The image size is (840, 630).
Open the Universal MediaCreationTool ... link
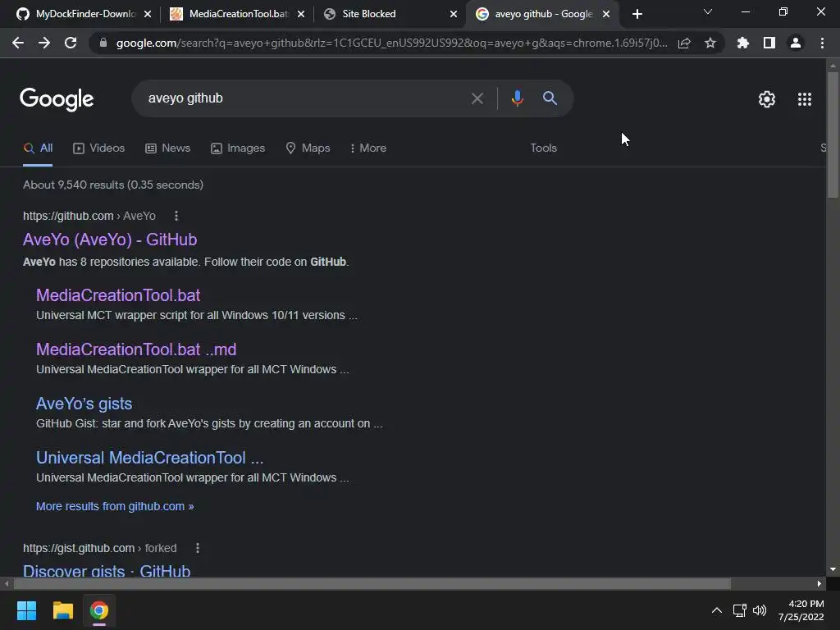tap(149, 458)
